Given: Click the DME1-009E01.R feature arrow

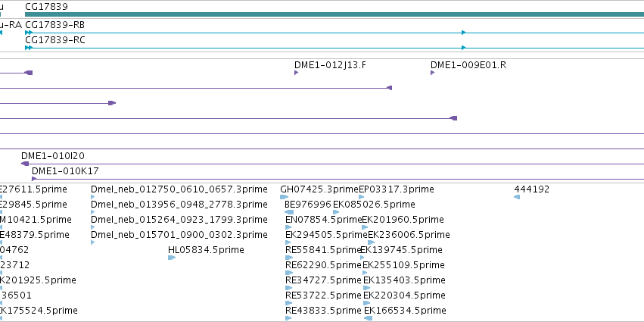Looking at the screenshot, I should click(x=432, y=73).
